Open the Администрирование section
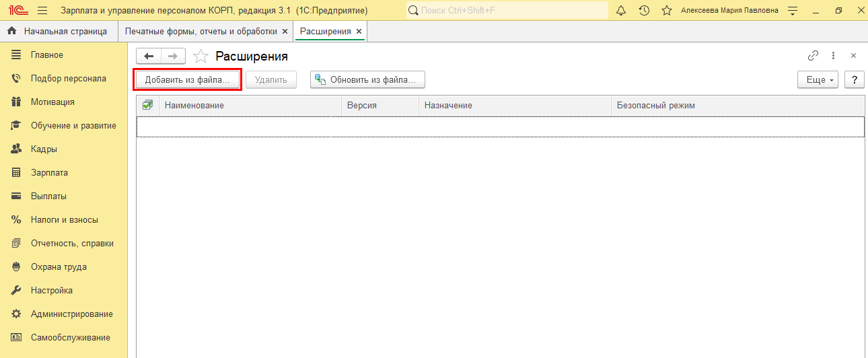868x358 pixels. click(71, 314)
